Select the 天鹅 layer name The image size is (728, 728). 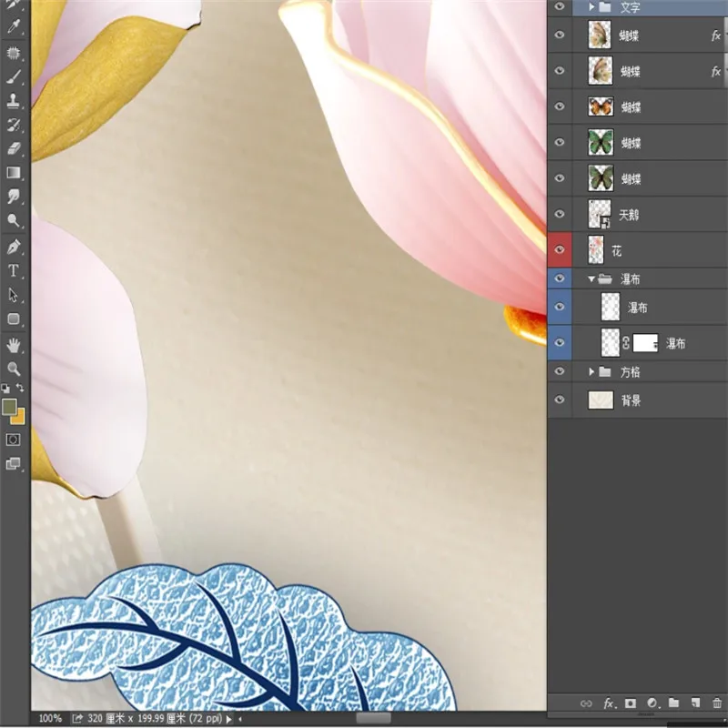pos(629,215)
